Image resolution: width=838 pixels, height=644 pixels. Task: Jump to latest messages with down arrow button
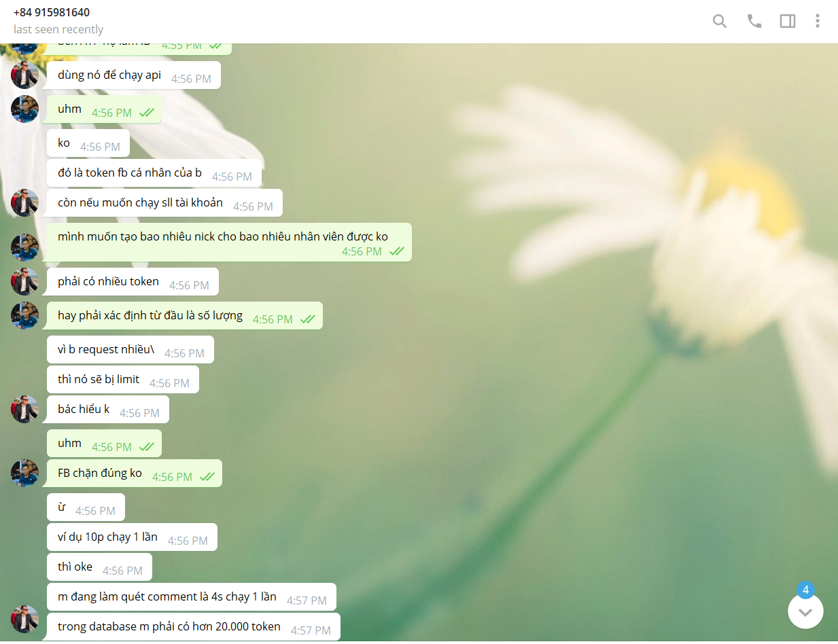[805, 611]
